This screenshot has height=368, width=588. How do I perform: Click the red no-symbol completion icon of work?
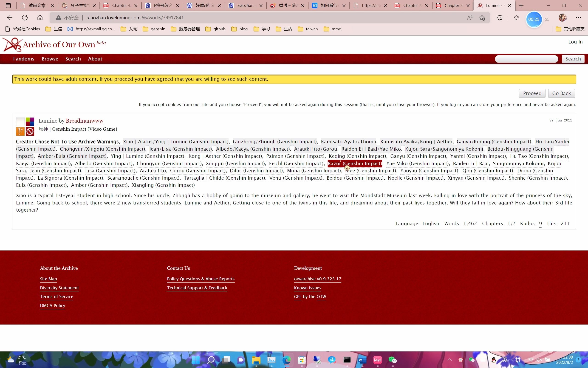(x=30, y=131)
